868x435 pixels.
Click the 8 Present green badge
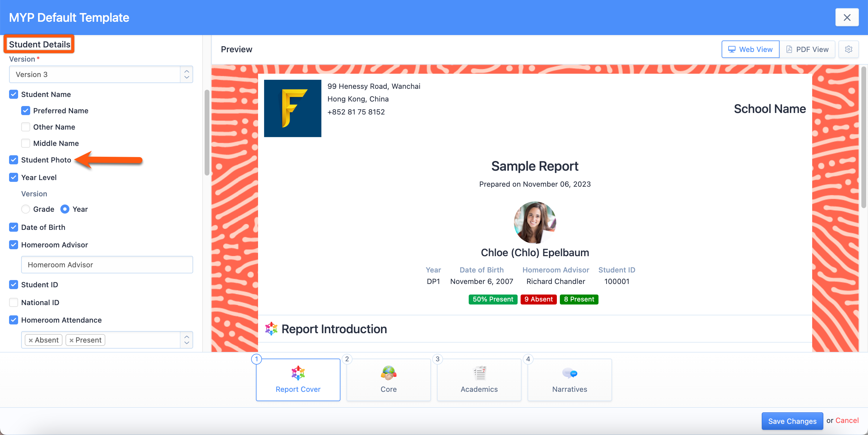[x=579, y=299]
